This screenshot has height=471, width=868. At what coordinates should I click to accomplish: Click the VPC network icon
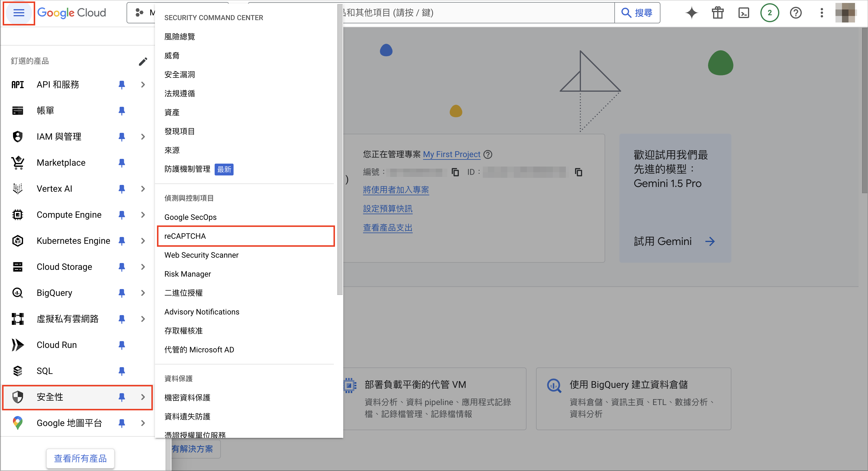pyautogui.click(x=17, y=319)
